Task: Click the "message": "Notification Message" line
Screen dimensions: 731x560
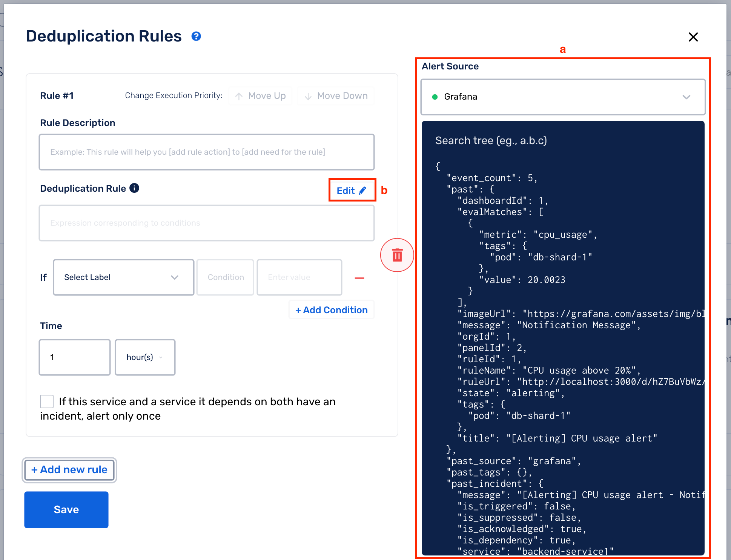Action: pos(549,325)
